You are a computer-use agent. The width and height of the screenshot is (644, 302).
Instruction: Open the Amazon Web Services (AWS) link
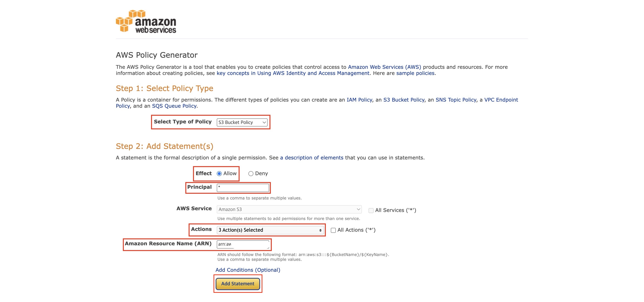[384, 67]
